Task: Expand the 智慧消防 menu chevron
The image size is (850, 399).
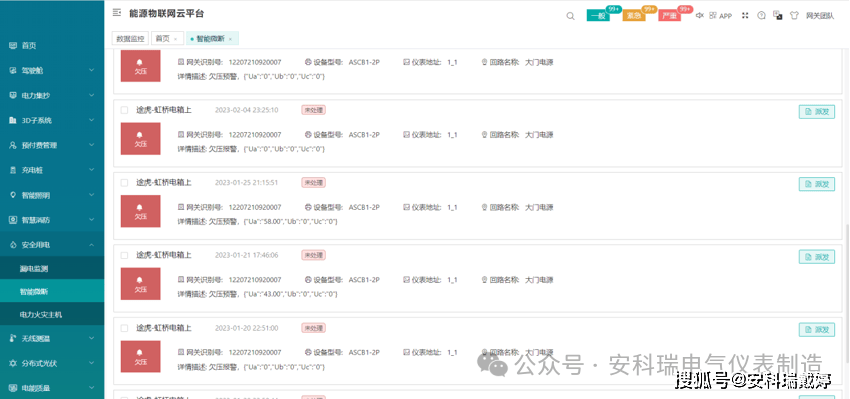Action: (91, 220)
